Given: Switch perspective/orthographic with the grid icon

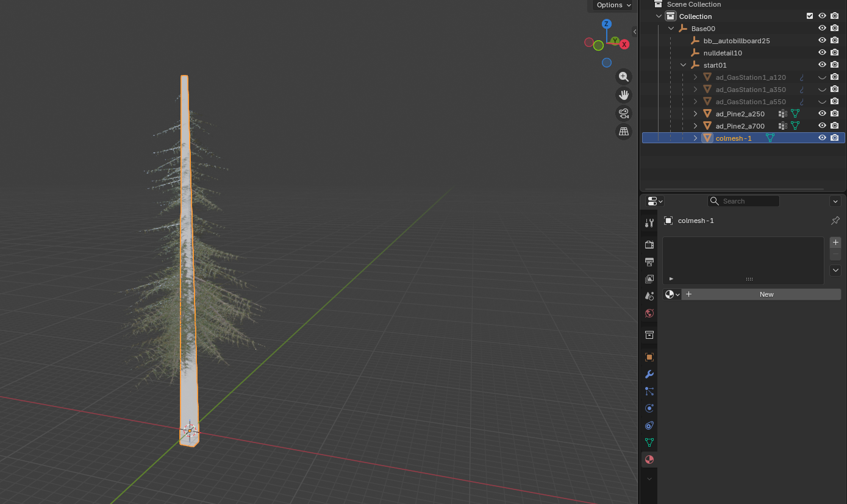Looking at the screenshot, I should click(x=624, y=131).
